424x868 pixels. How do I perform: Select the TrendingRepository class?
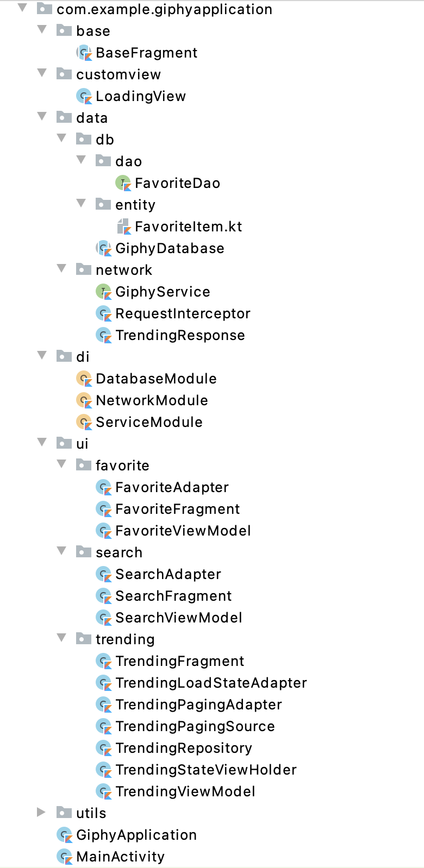183,748
